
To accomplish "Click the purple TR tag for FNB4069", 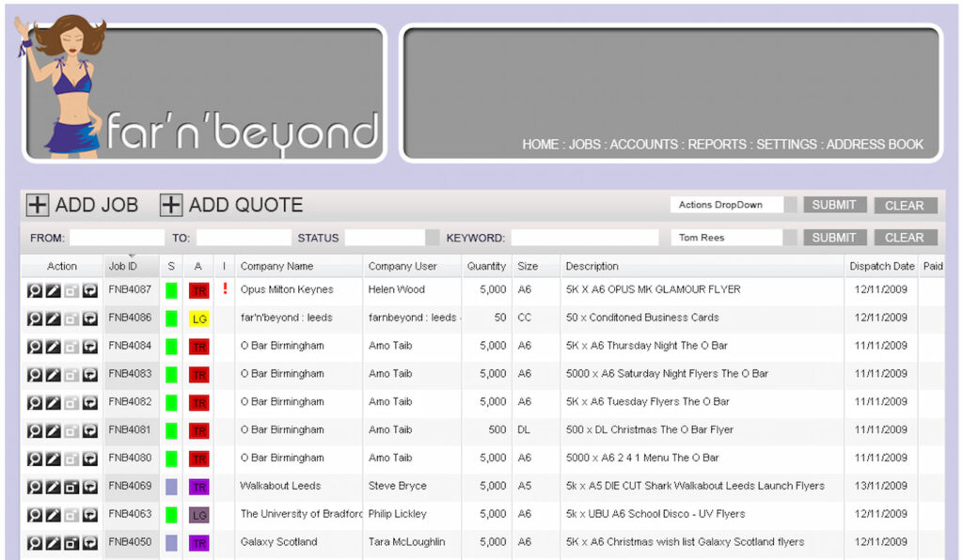I will coord(199,488).
